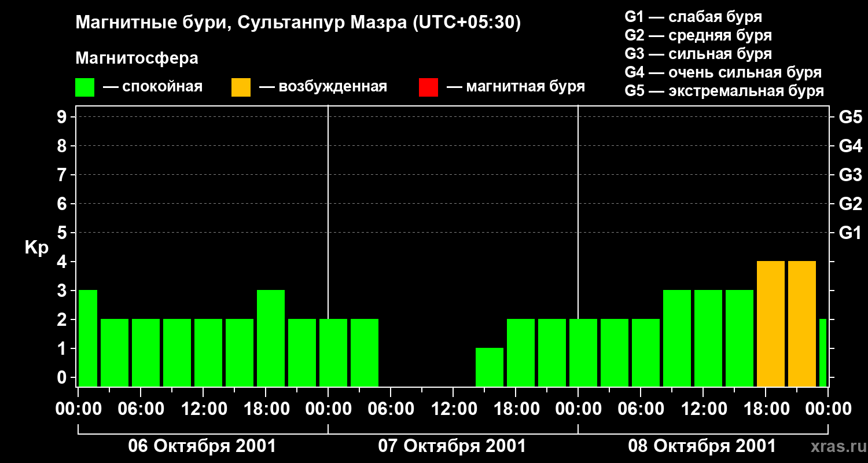Click the 'G3 — сильная буря' legend line

coord(698,54)
